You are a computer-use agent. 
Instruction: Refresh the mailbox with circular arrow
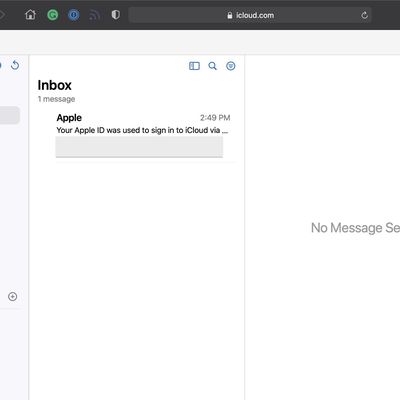pos(15,65)
